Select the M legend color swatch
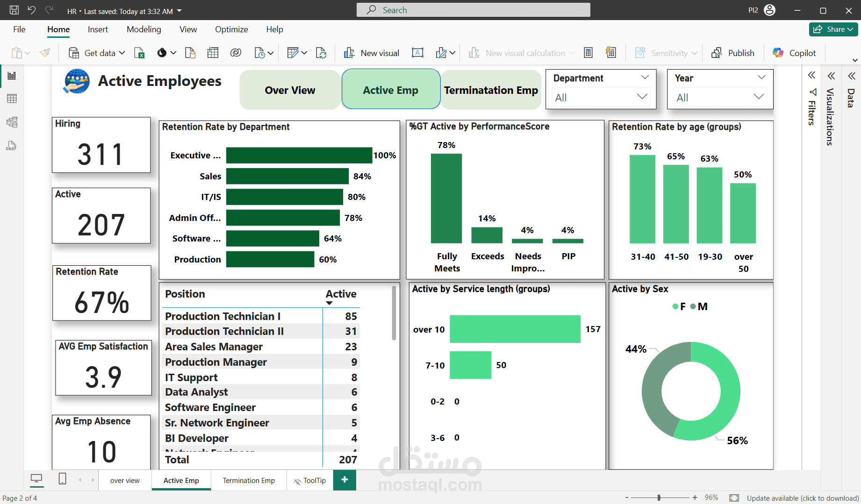 [693, 306]
